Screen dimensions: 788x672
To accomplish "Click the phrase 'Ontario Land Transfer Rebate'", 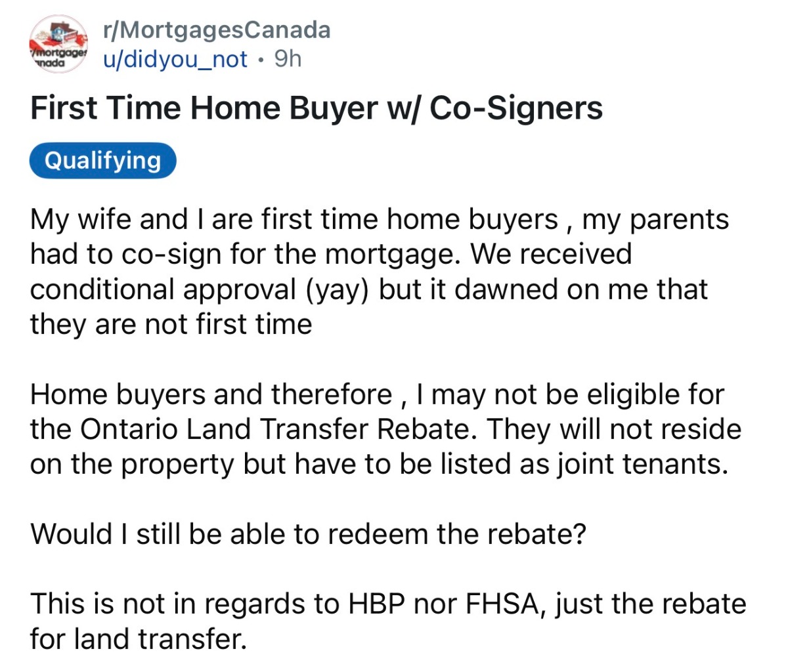I will [274, 429].
